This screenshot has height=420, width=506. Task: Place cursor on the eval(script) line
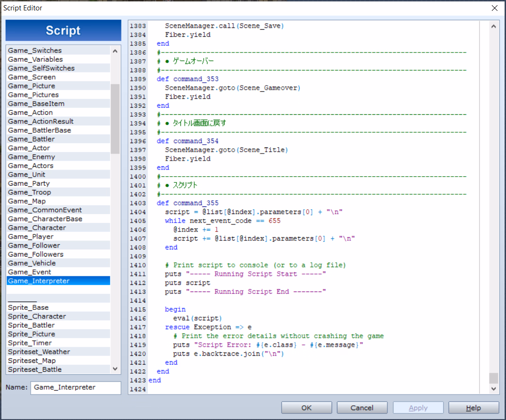[197, 318]
